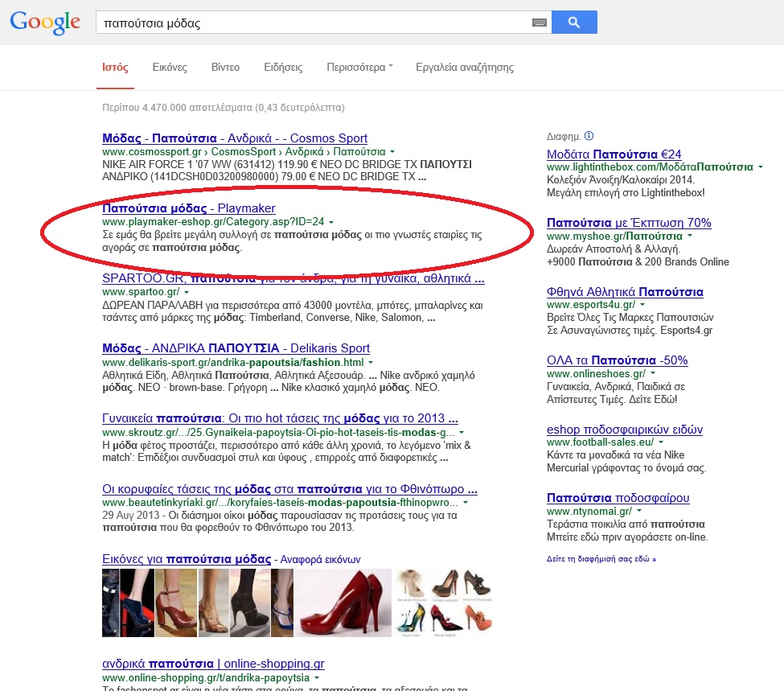This screenshot has width=784, height=691.
Task: Click the Αναφορά εικόνων link
Action: pos(320,559)
